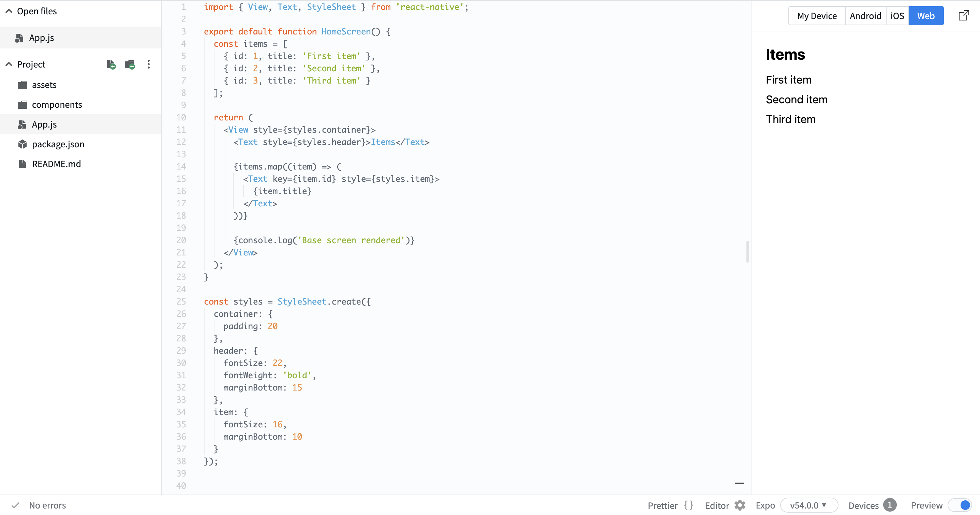Select App.js under Open files
Image resolution: width=980 pixels, height=515 pixels.
pos(42,38)
